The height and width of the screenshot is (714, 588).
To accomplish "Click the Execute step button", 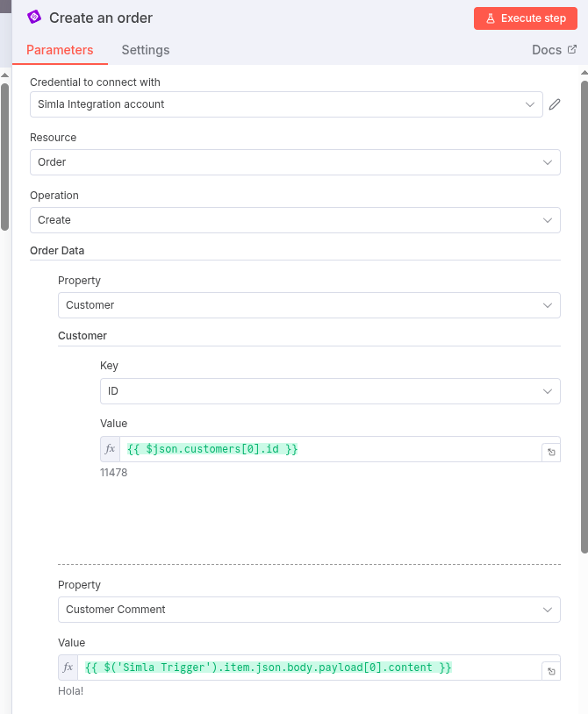I will [x=525, y=18].
